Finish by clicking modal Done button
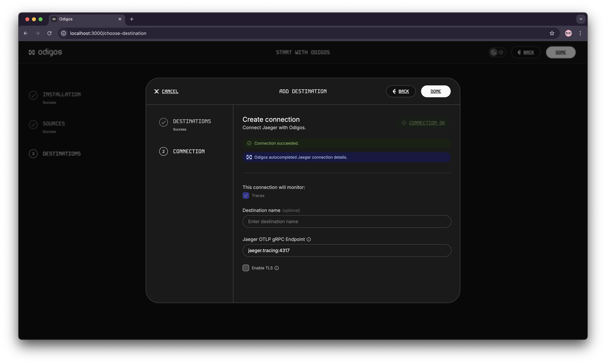Screen dimensions: 606x364 pyautogui.click(x=435, y=91)
